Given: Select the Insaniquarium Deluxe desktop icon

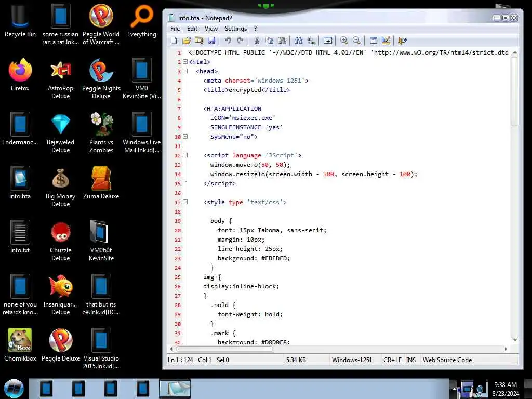Looking at the screenshot, I should pos(60,295).
